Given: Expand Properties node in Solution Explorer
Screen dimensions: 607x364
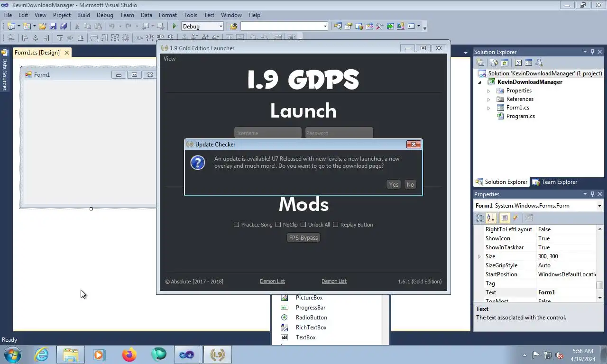Looking at the screenshot, I should pos(489,91).
